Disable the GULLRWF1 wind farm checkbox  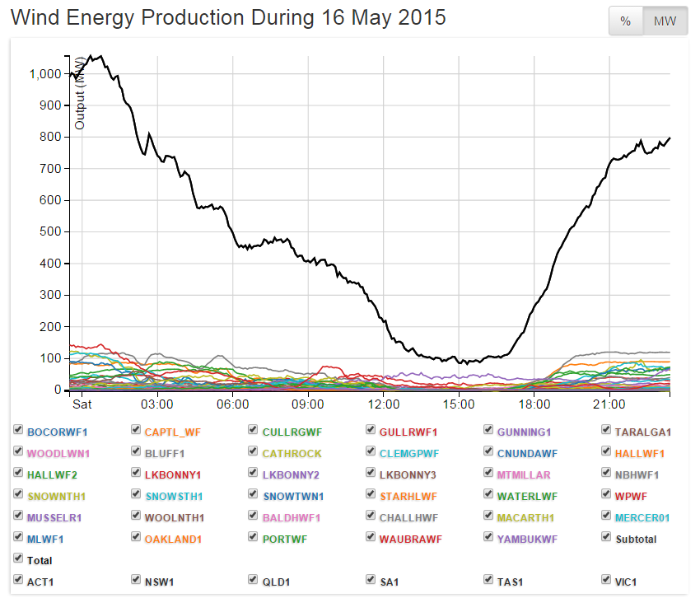(x=371, y=431)
